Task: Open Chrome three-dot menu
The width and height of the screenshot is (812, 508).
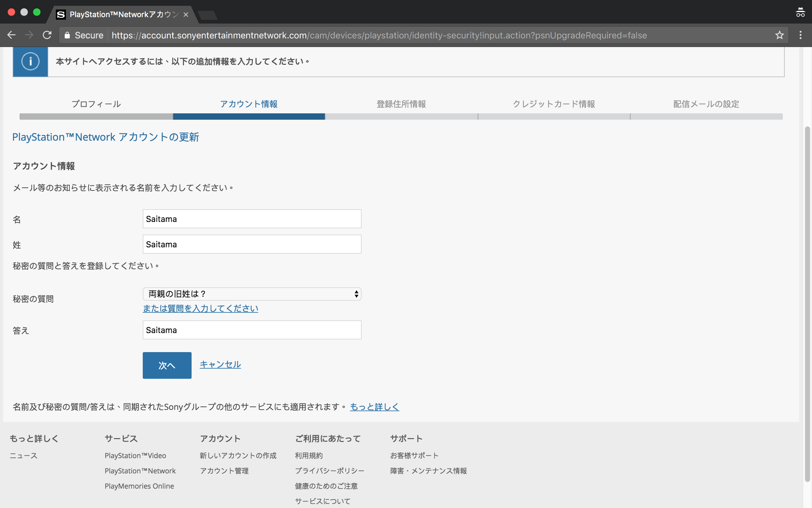Action: pyautogui.click(x=801, y=35)
